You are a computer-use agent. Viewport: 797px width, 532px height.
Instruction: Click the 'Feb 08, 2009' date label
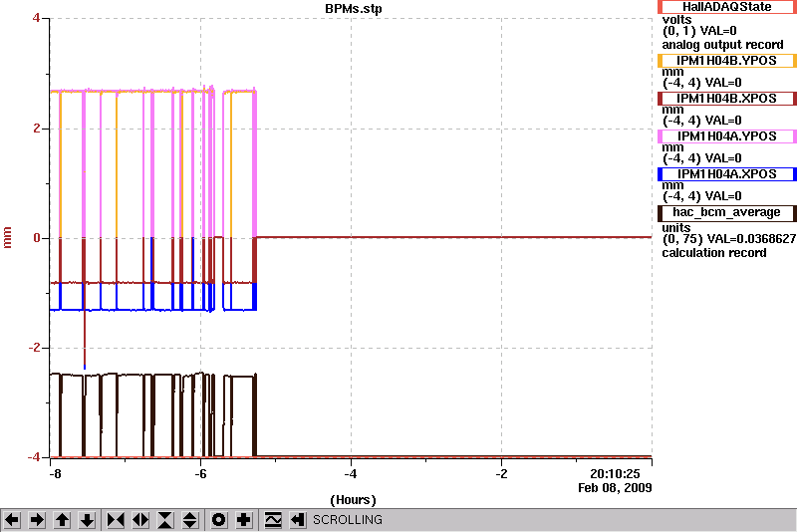pyautogui.click(x=615, y=488)
